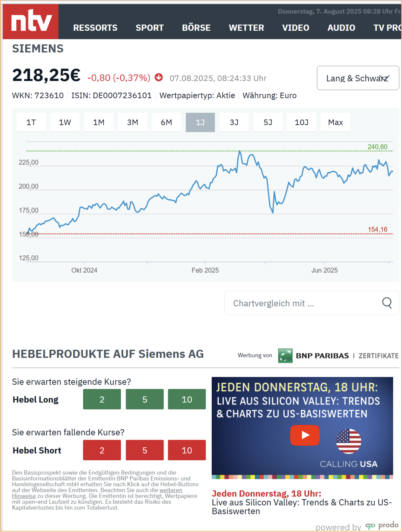The width and height of the screenshot is (402, 532).
Task: Select the 5J chart period
Action: click(x=268, y=122)
